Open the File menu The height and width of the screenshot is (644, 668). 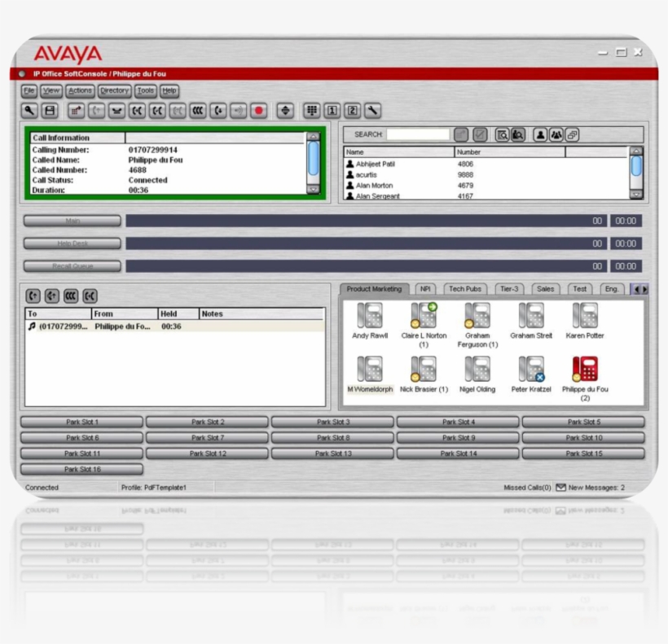click(x=30, y=91)
